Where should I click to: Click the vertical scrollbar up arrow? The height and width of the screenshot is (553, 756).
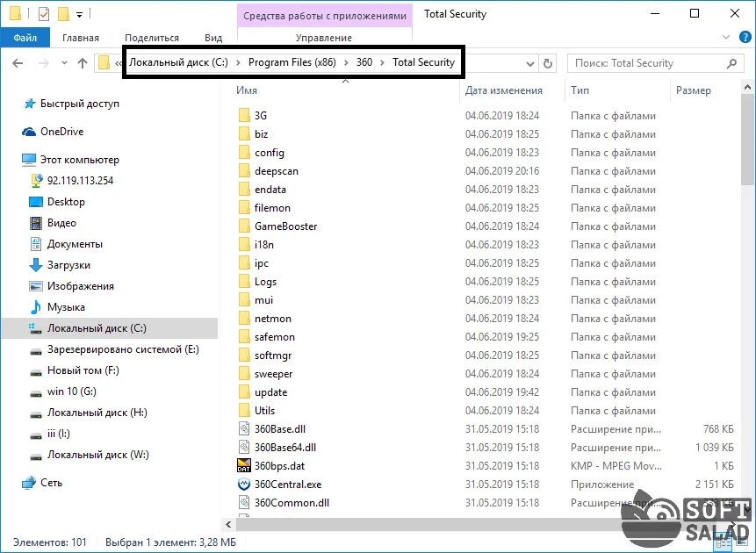pos(747,87)
